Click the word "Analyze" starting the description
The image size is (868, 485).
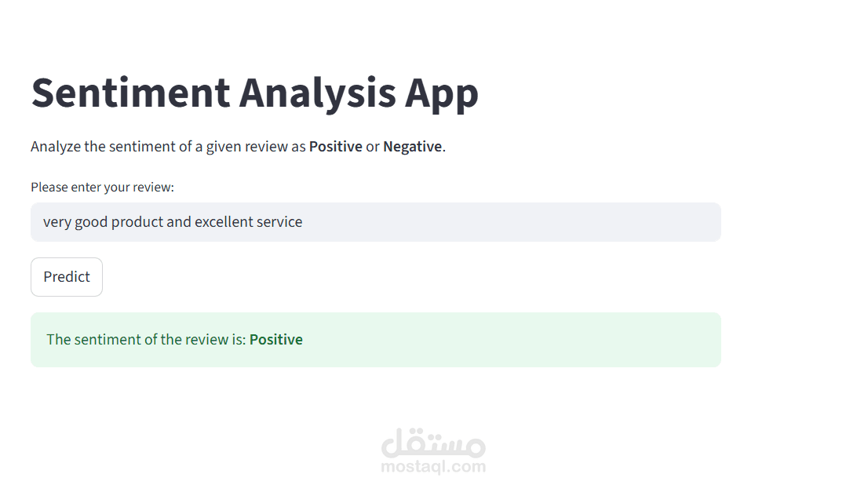point(55,147)
